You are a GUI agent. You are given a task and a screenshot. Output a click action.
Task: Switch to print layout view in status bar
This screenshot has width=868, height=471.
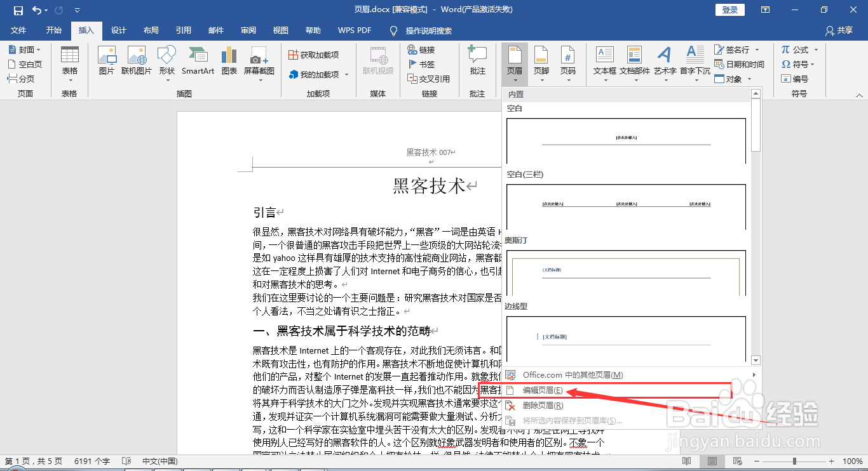pos(712,461)
